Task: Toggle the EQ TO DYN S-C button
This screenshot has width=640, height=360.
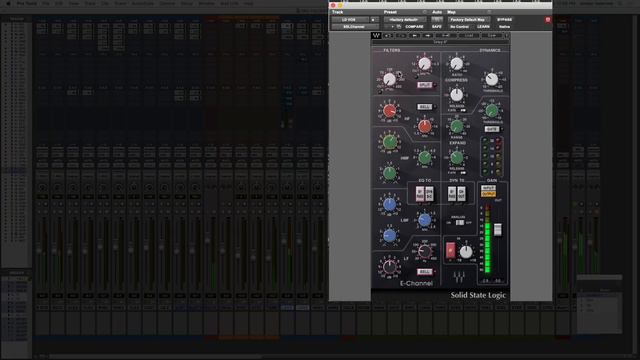Action: (429, 194)
